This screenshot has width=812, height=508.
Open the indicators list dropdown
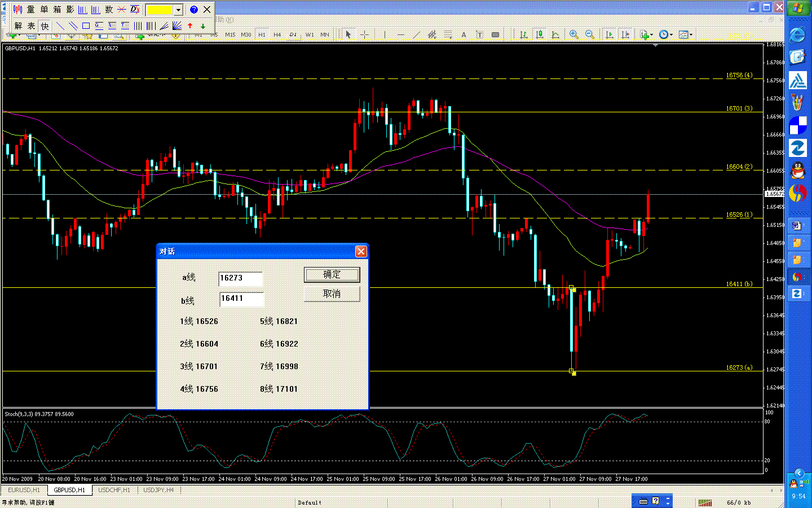pos(647,35)
